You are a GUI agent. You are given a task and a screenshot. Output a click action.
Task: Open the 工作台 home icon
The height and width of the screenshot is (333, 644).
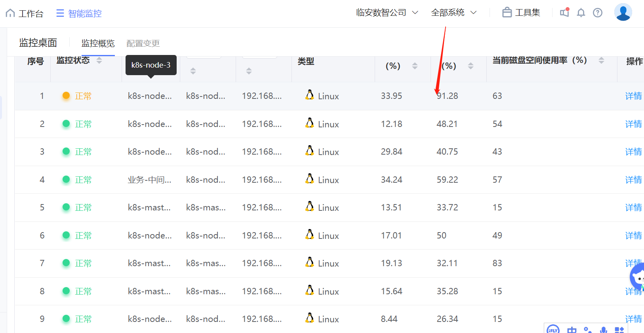point(10,13)
